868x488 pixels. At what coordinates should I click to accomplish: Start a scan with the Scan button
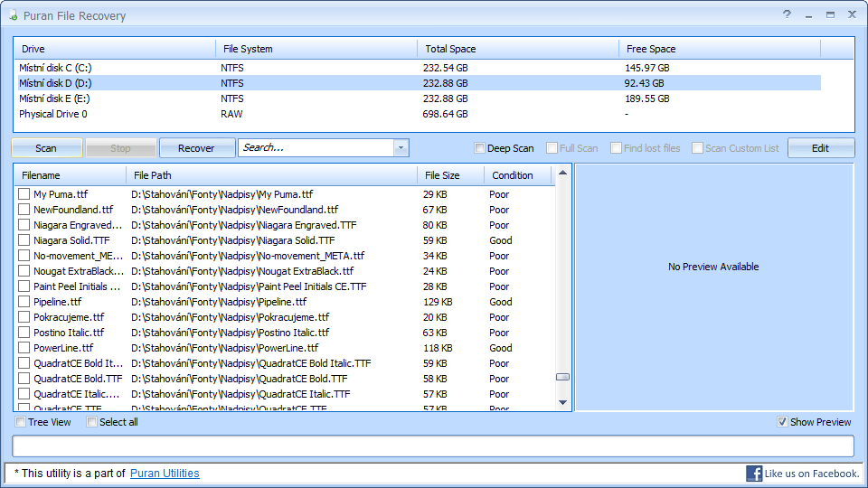pos(46,147)
